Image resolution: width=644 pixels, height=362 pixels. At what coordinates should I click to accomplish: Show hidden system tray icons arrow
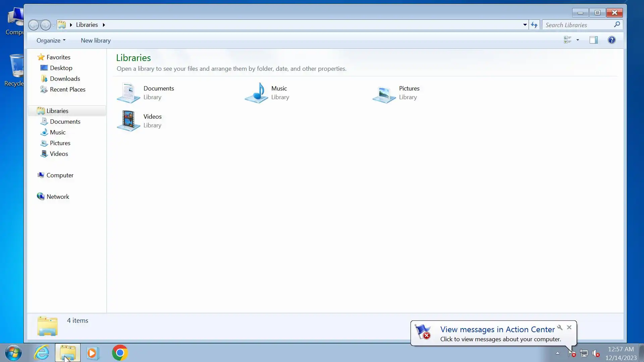pos(557,353)
